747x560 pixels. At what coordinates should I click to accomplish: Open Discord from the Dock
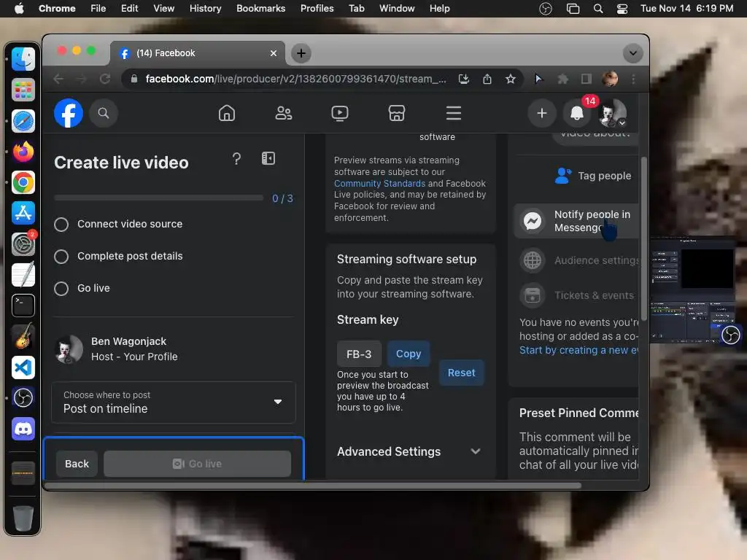click(23, 429)
